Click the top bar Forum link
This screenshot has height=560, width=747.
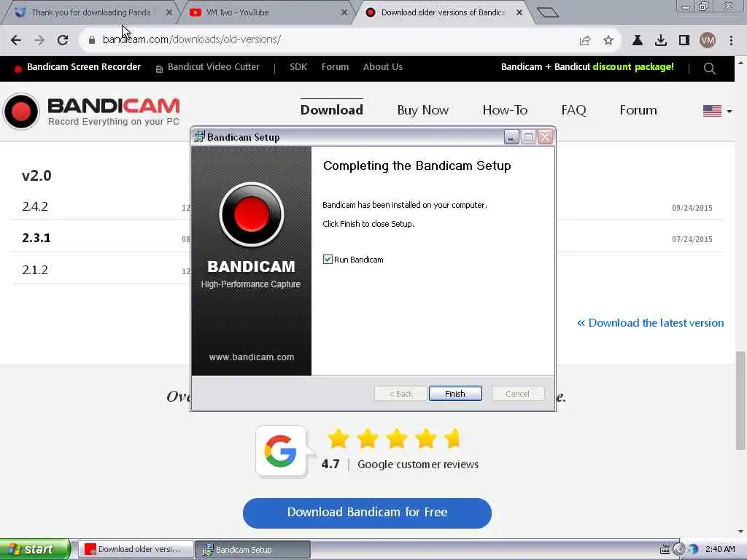point(335,67)
